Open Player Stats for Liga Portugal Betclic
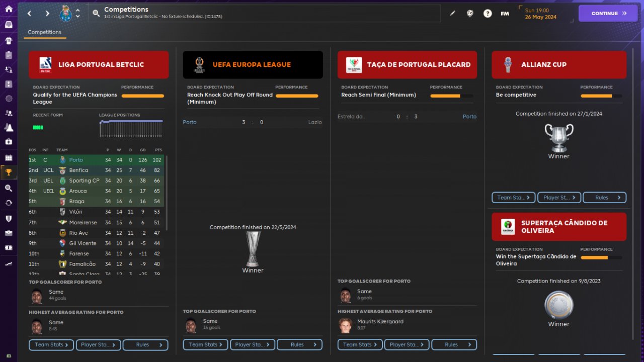This screenshot has height=362, width=644. [x=99, y=345]
